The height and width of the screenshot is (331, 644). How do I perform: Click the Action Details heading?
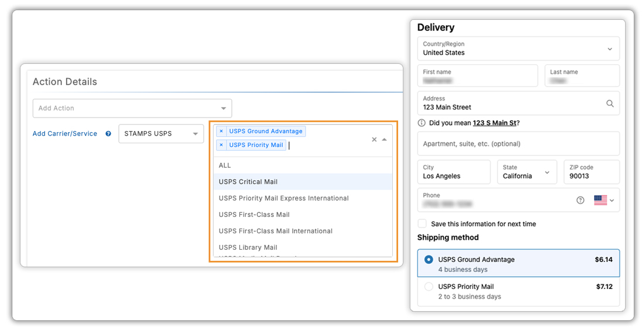65,82
